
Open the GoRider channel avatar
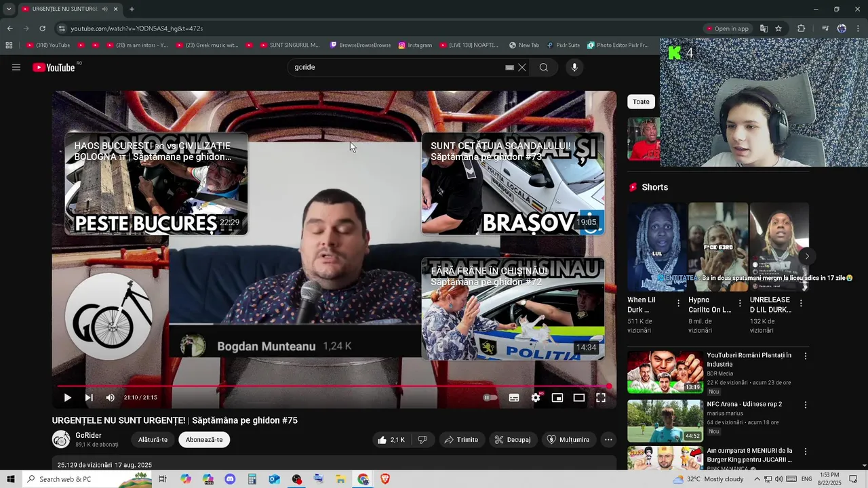coord(61,439)
